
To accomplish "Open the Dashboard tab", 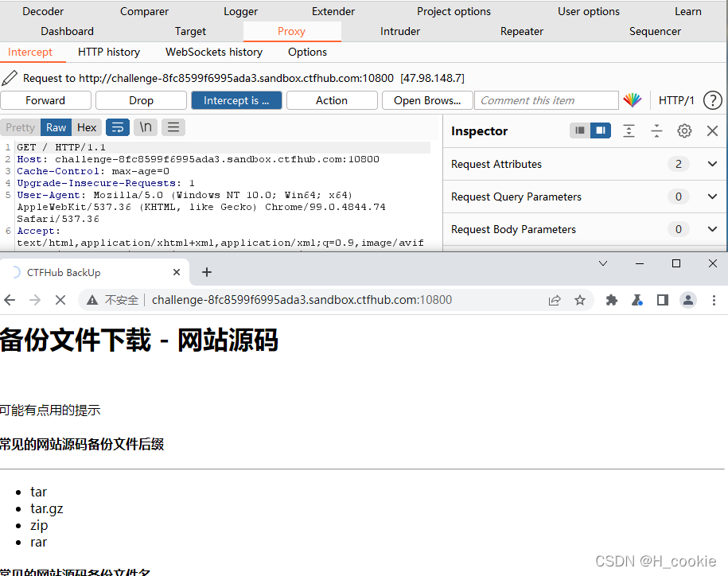I will click(67, 31).
